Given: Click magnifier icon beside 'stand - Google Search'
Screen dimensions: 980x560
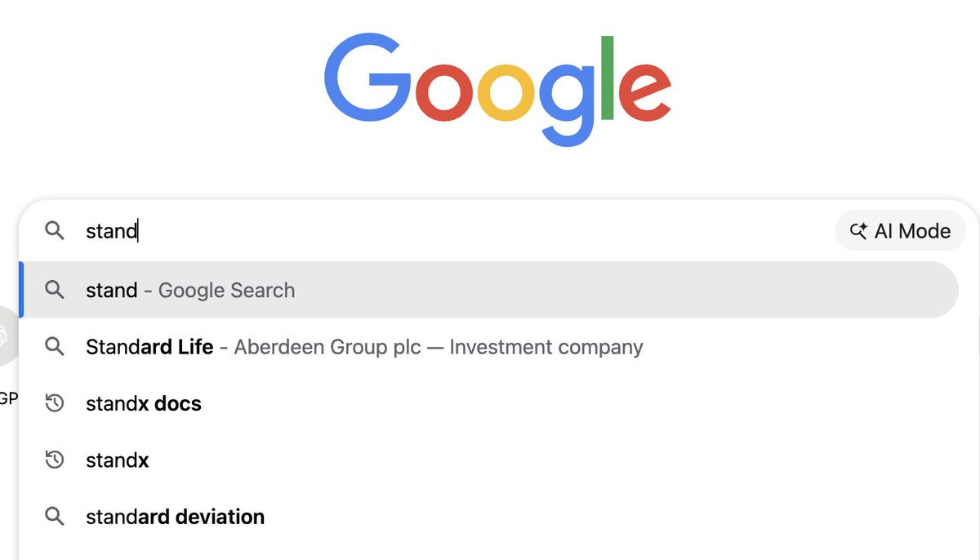Looking at the screenshot, I should 54,290.
